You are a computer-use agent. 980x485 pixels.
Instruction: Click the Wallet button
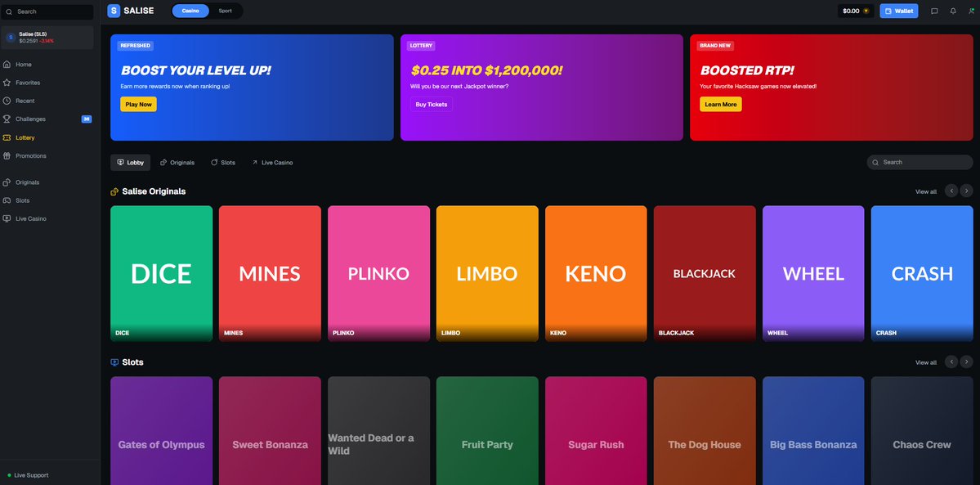pyautogui.click(x=899, y=11)
